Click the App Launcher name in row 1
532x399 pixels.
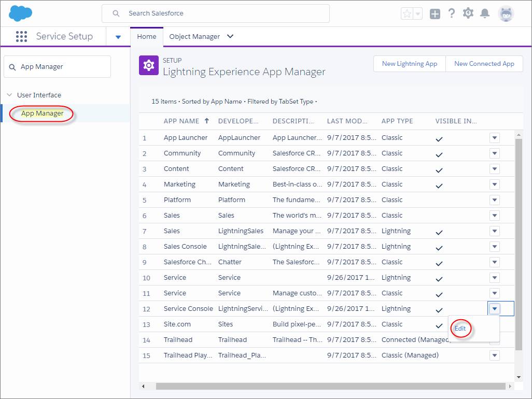(x=185, y=138)
